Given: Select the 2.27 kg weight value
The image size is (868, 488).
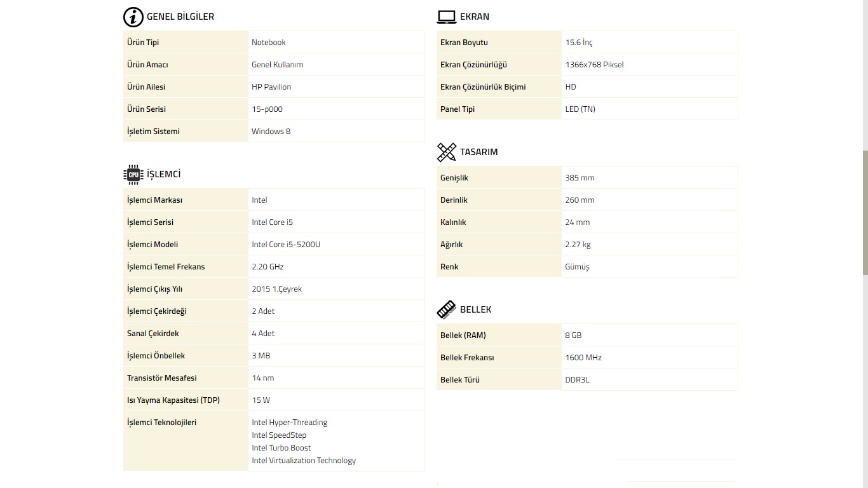Looking at the screenshot, I should coord(578,245).
